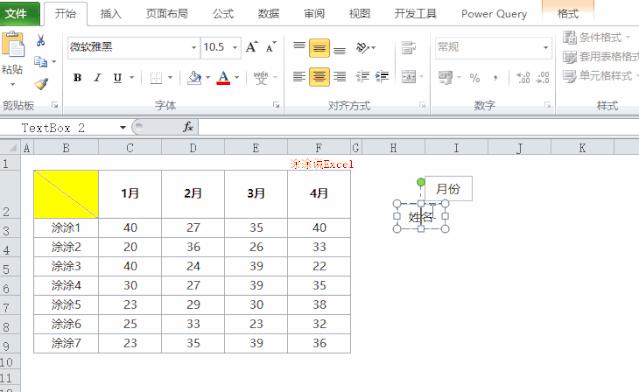This screenshot has width=639, height=392.
Task: Click the Copy icon in clipboard group
Action: 41,62
